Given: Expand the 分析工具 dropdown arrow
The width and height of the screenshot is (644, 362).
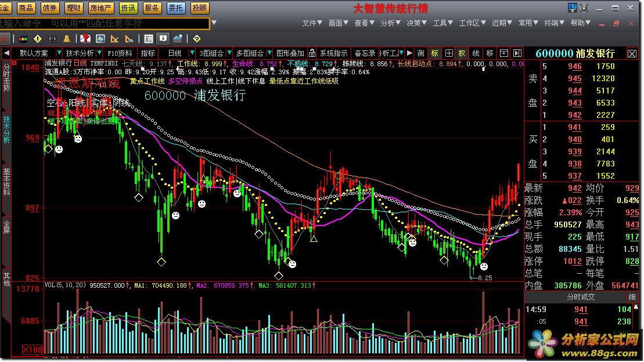Looking at the screenshot, I should pos(402,53).
